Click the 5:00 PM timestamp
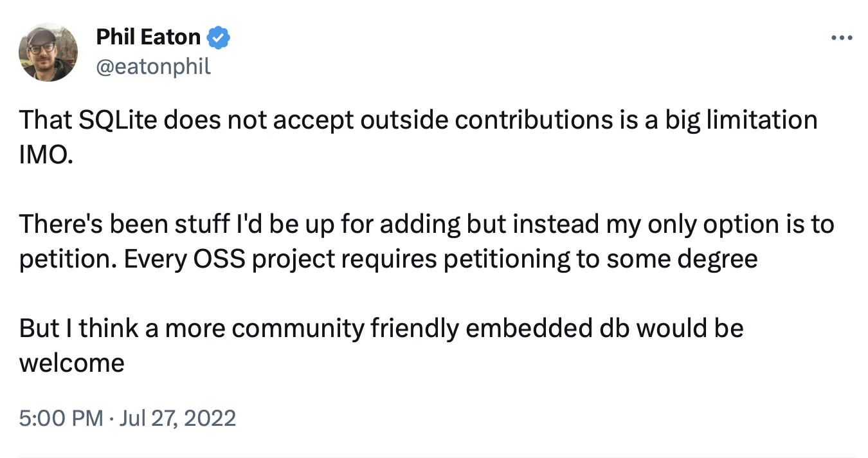Screen dimensions: 868x458 [x=61, y=419]
